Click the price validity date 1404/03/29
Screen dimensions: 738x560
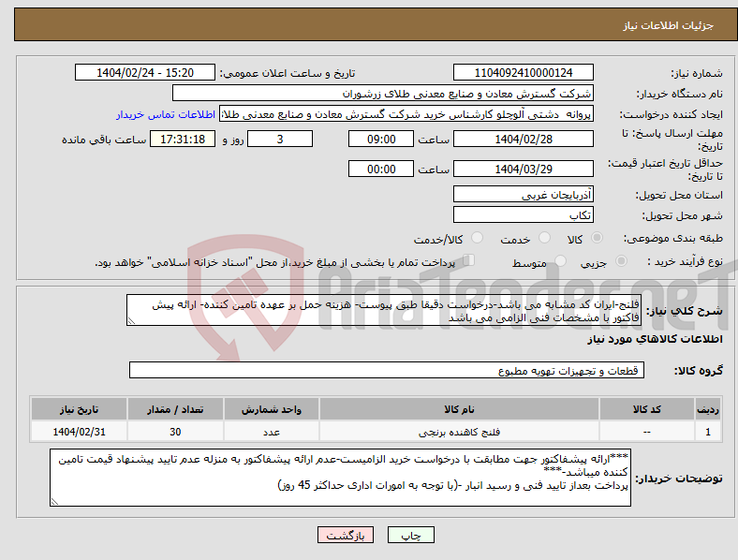[x=523, y=169]
